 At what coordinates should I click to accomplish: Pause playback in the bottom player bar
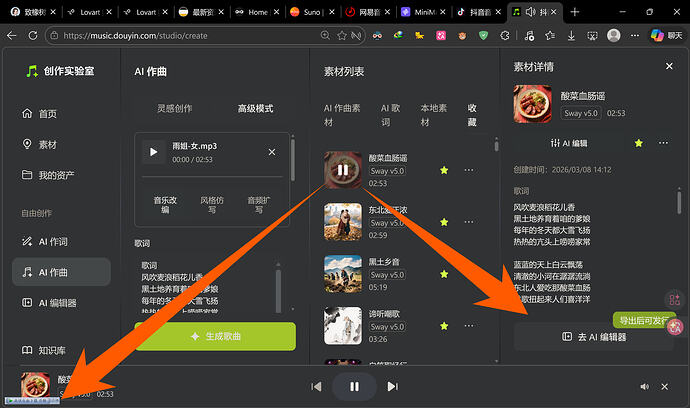[x=354, y=386]
